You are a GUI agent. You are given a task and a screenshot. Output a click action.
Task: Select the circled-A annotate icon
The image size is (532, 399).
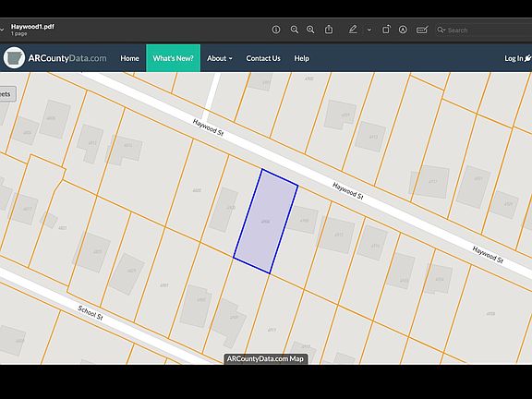click(403, 30)
